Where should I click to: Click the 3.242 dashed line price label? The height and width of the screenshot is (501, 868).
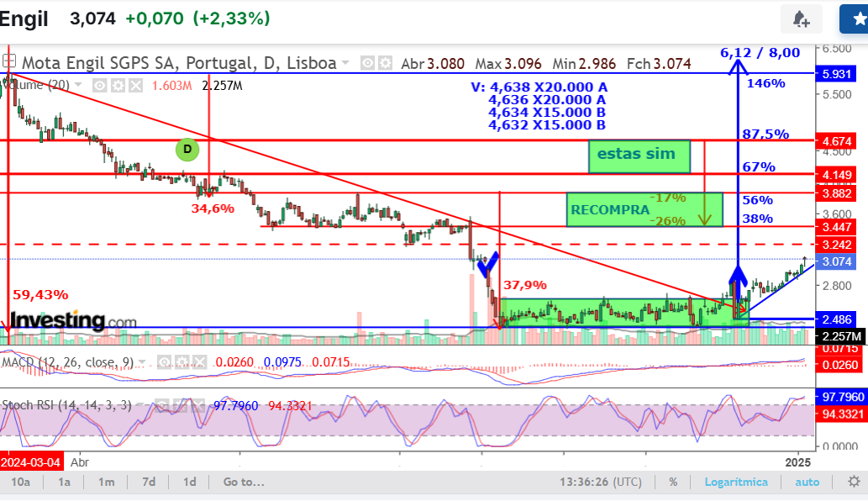click(x=836, y=245)
